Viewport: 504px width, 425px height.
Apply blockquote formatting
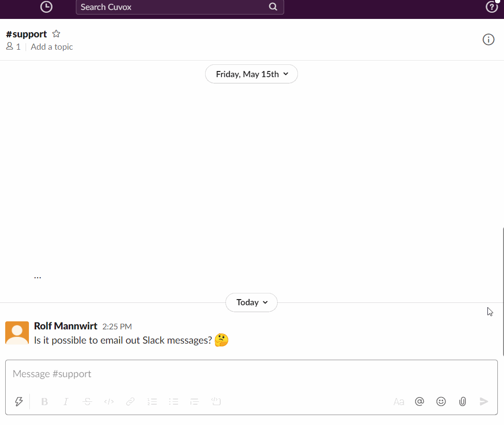(195, 401)
